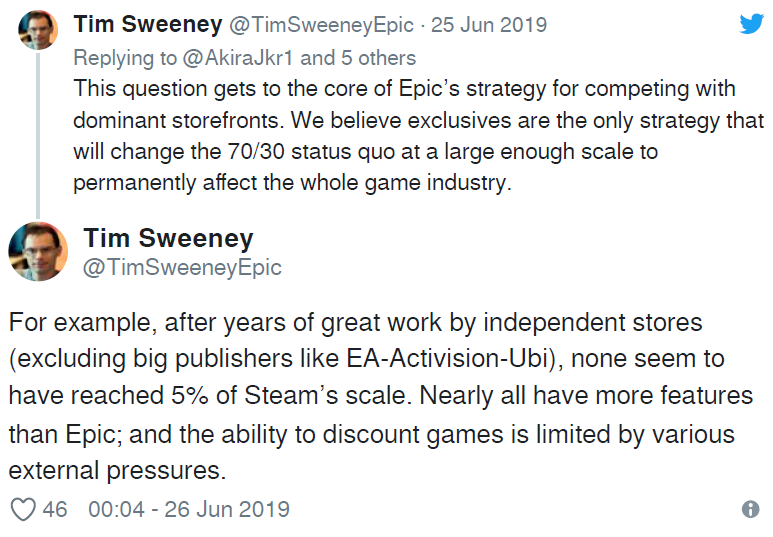Open Tim Sweeney name link in parent tweet
This screenshot has width=773, height=537.
point(147,25)
